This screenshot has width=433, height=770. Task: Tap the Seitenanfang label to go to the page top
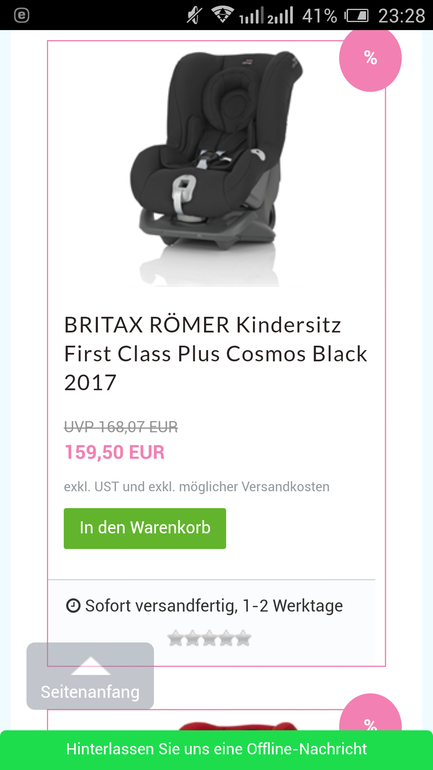pos(90,692)
